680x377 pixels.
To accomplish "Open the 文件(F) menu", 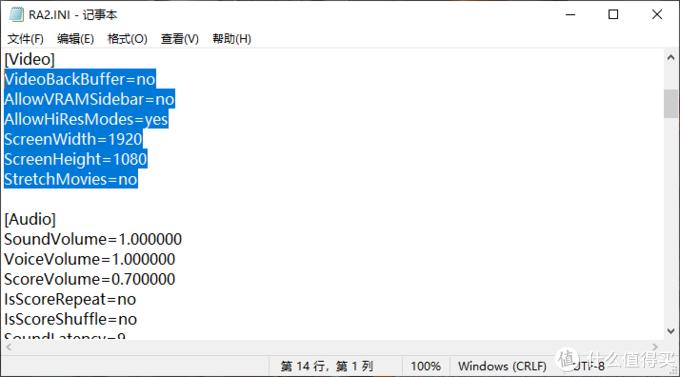I will click(26, 39).
